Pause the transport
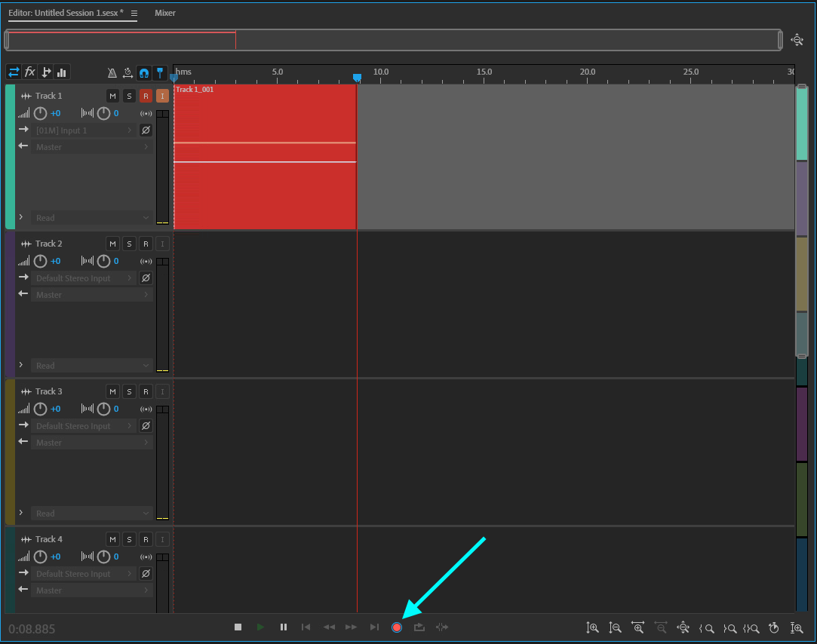This screenshot has height=644, width=817. pyautogui.click(x=284, y=627)
